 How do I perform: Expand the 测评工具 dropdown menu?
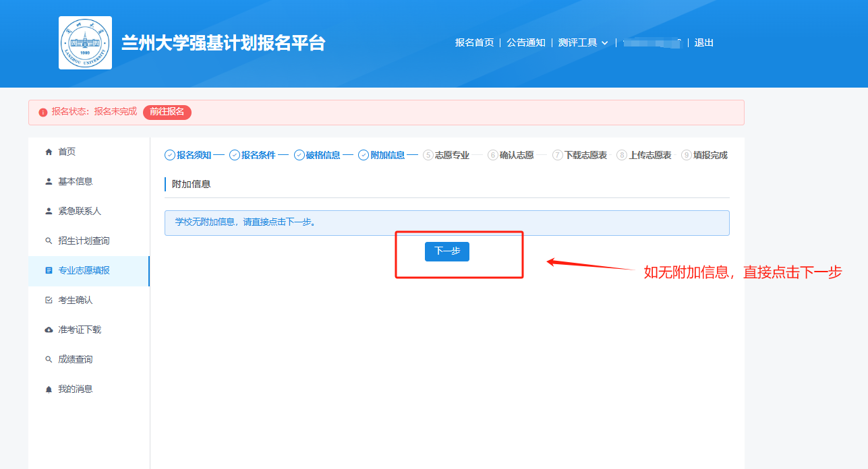click(x=583, y=43)
